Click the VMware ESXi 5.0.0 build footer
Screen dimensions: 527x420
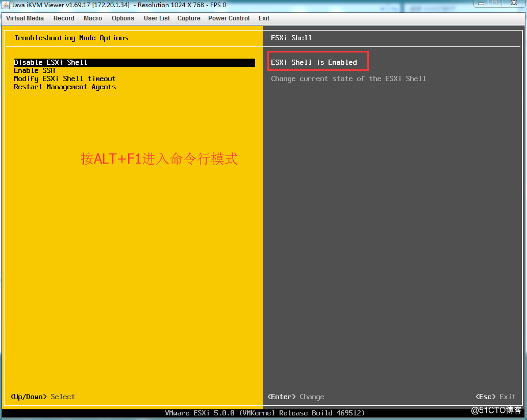point(265,413)
